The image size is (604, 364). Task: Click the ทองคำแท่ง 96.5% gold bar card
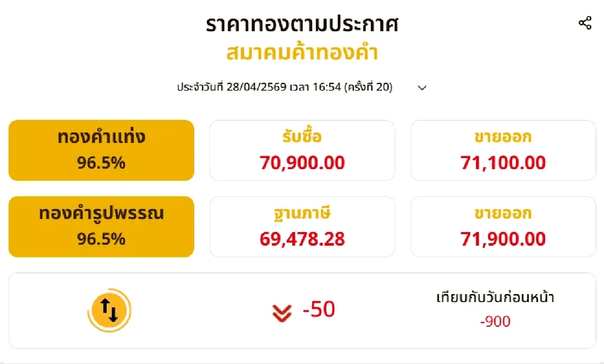(x=101, y=150)
